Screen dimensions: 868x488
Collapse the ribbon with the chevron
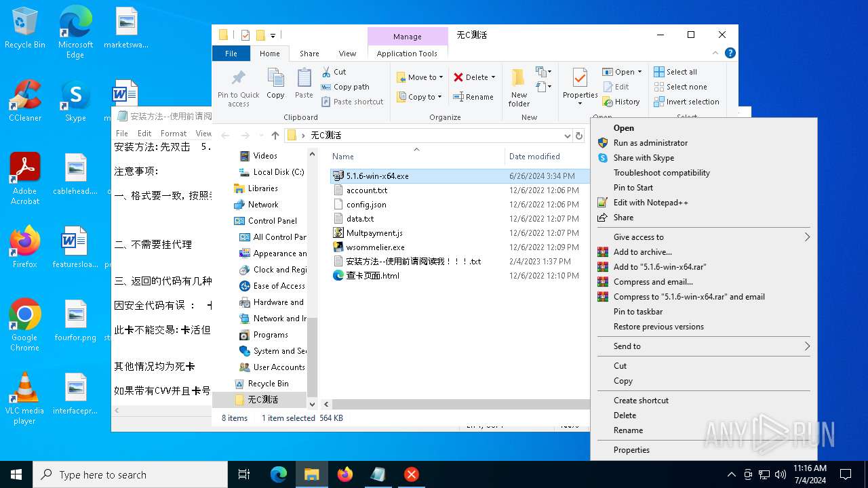[715, 53]
